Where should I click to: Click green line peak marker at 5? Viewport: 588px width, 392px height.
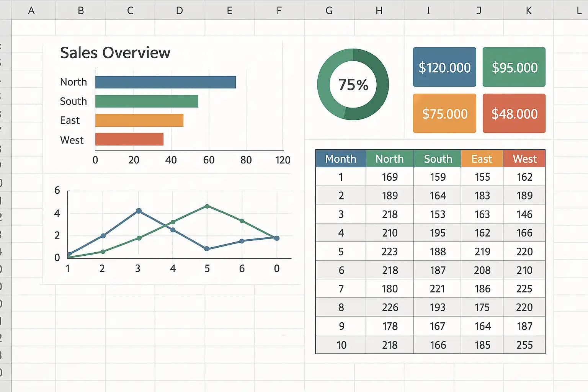coord(207,206)
